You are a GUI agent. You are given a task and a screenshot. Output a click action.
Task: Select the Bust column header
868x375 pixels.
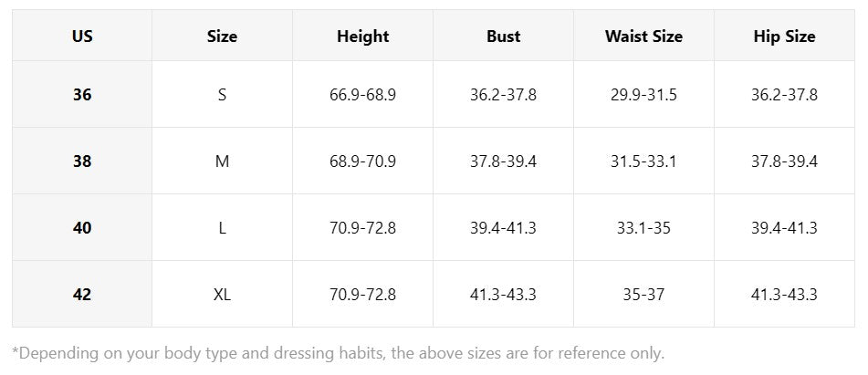pos(503,36)
